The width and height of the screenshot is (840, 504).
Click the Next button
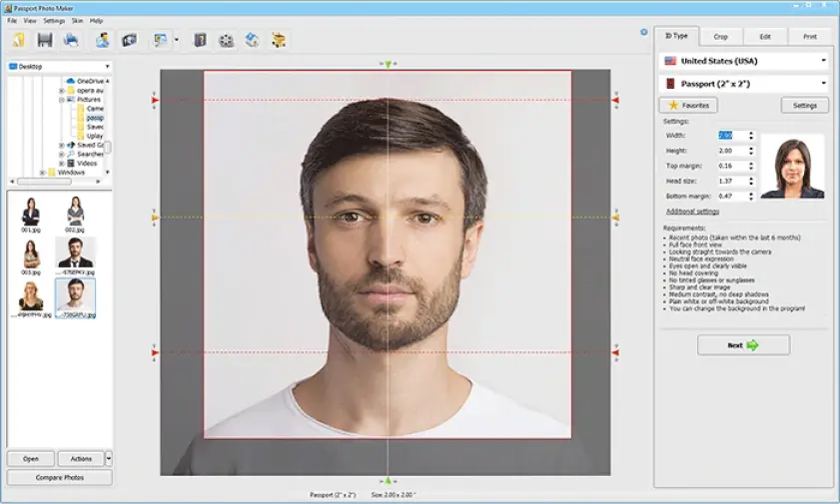[743, 345]
